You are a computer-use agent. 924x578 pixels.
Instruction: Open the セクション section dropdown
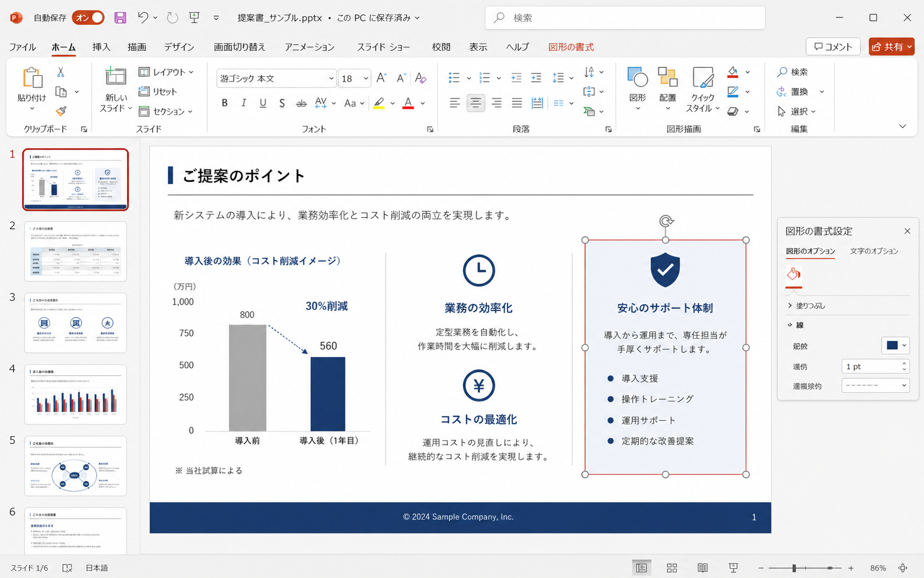coord(166,111)
